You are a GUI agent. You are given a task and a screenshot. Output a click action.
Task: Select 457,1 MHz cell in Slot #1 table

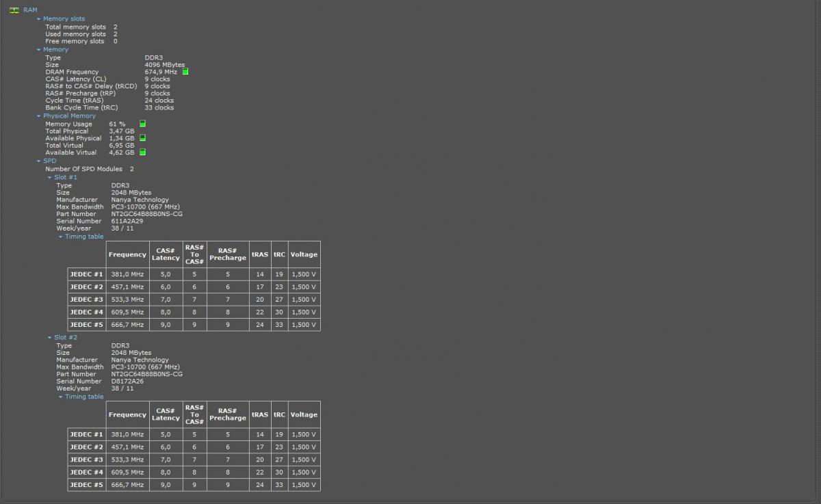tap(127, 287)
